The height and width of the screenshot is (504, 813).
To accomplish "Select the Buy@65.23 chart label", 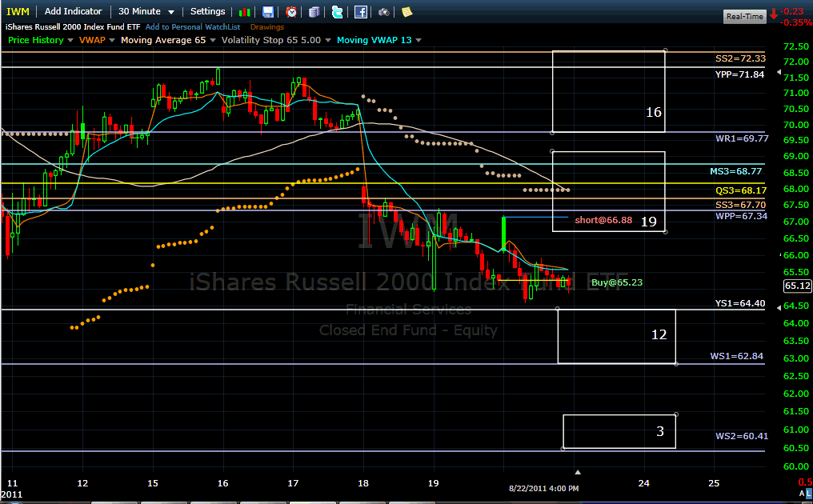I will [x=617, y=282].
